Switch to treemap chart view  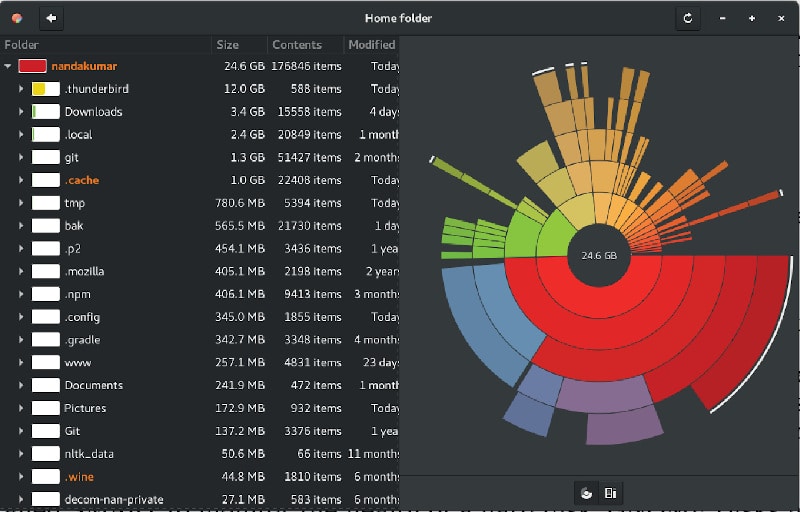[x=610, y=492]
